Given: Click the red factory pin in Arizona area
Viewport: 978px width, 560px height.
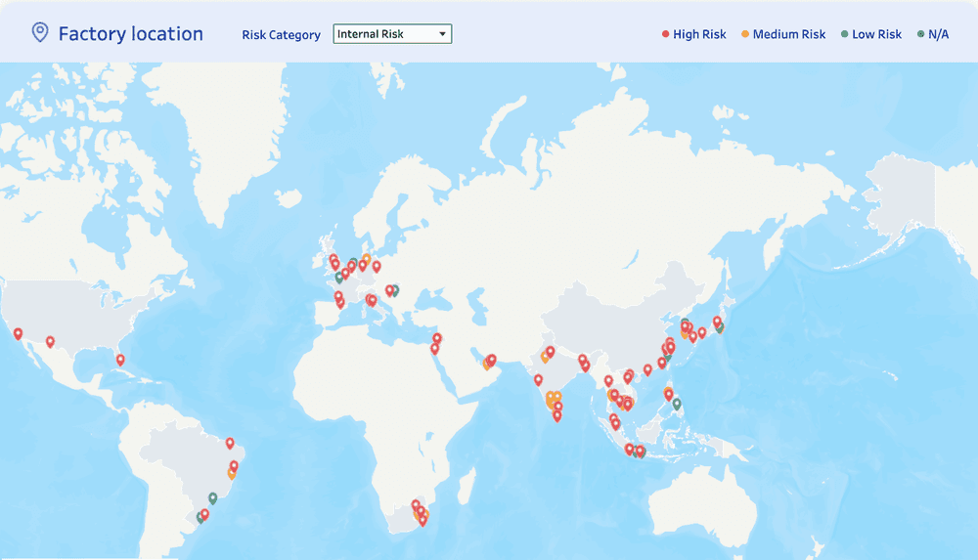Looking at the screenshot, I should [x=51, y=342].
